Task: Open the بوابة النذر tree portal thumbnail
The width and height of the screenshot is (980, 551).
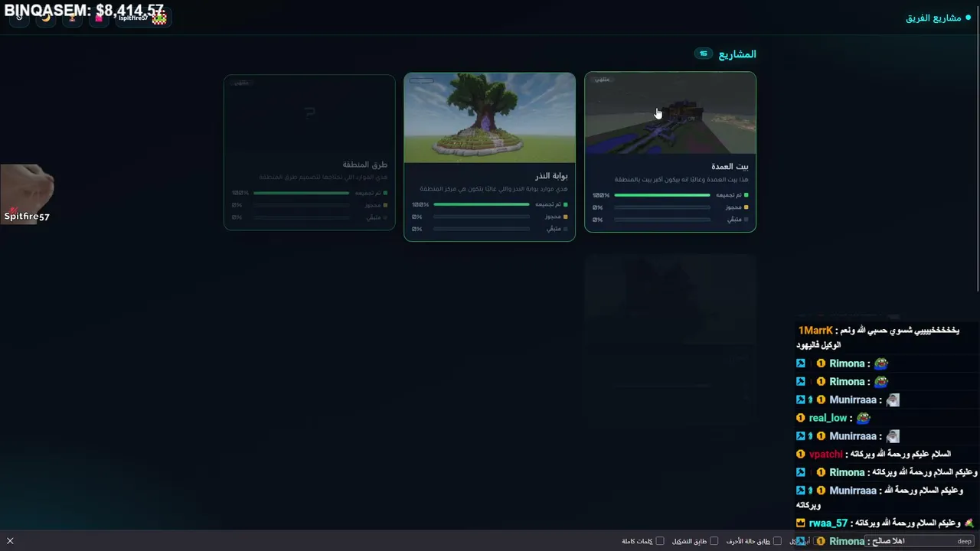Action: pos(489,118)
